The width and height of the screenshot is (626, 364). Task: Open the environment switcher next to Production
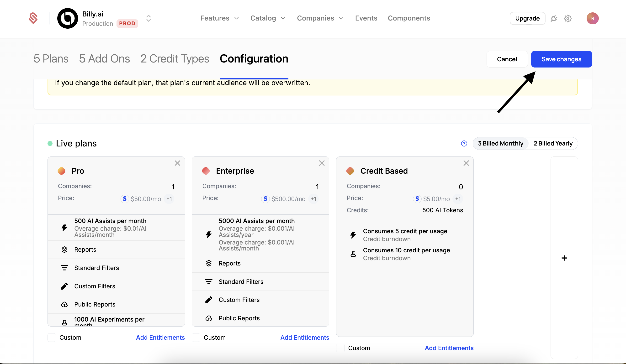(x=148, y=18)
